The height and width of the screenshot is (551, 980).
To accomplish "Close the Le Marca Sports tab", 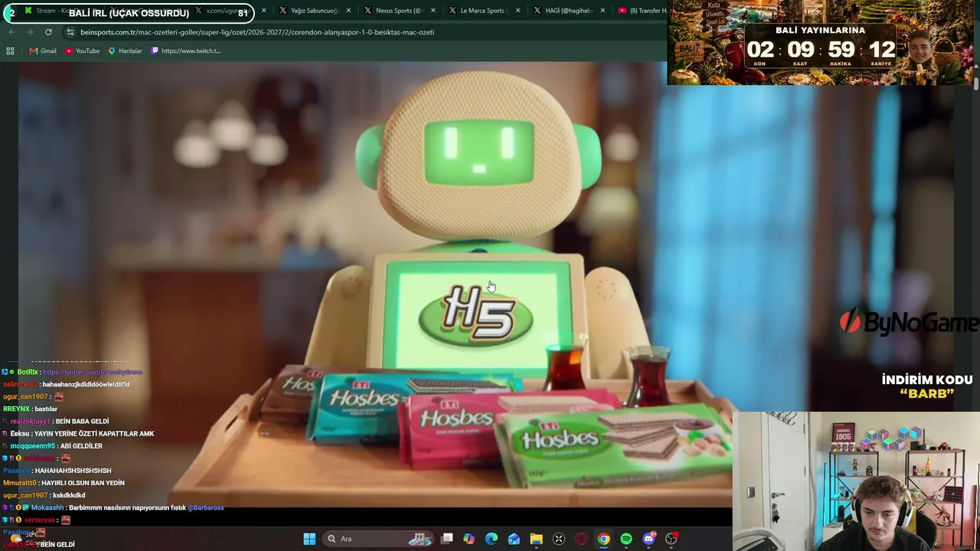I will (518, 11).
